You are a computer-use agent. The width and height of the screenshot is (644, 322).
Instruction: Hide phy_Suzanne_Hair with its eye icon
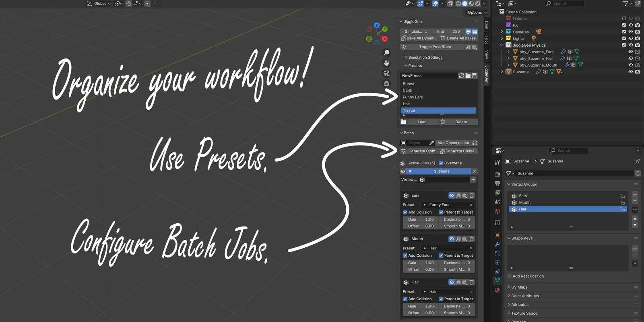click(631, 58)
